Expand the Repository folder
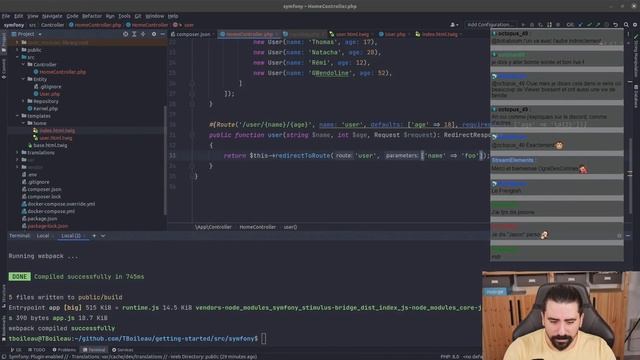The height and width of the screenshot is (360, 640). [24, 101]
